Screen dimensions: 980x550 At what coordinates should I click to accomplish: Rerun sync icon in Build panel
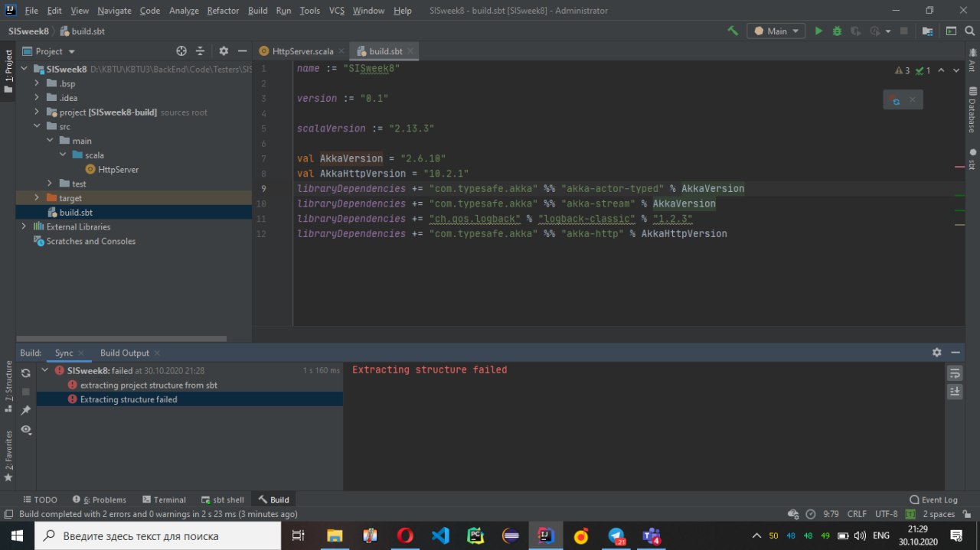(25, 373)
